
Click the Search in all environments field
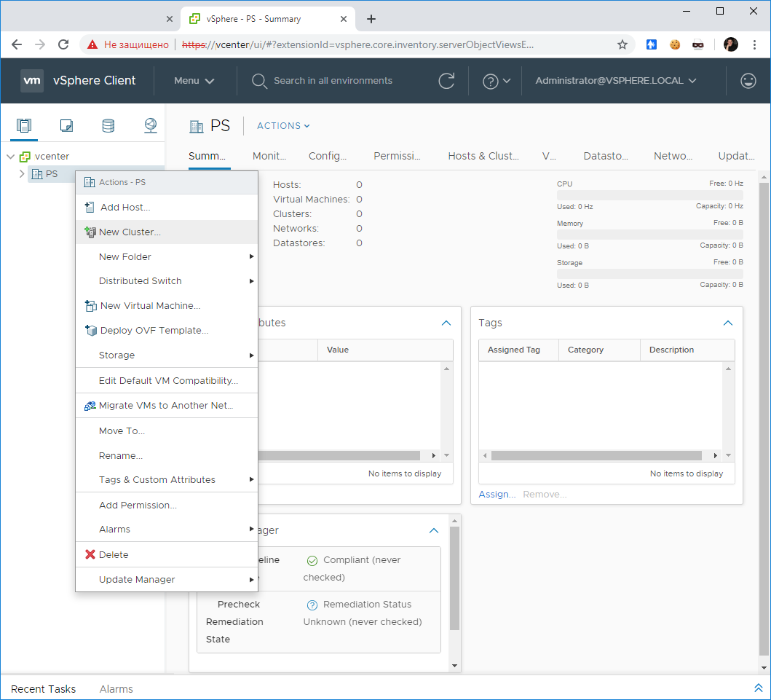coord(333,81)
